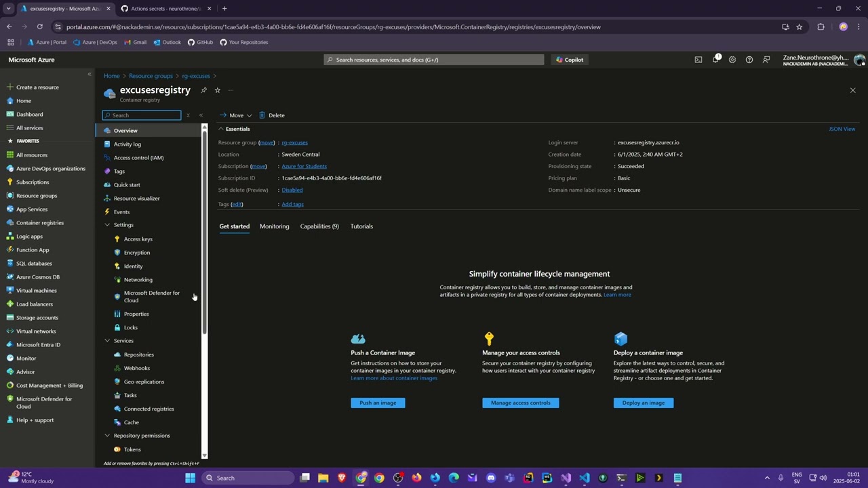Open Activity log
This screenshot has height=488, width=868.
[127, 144]
